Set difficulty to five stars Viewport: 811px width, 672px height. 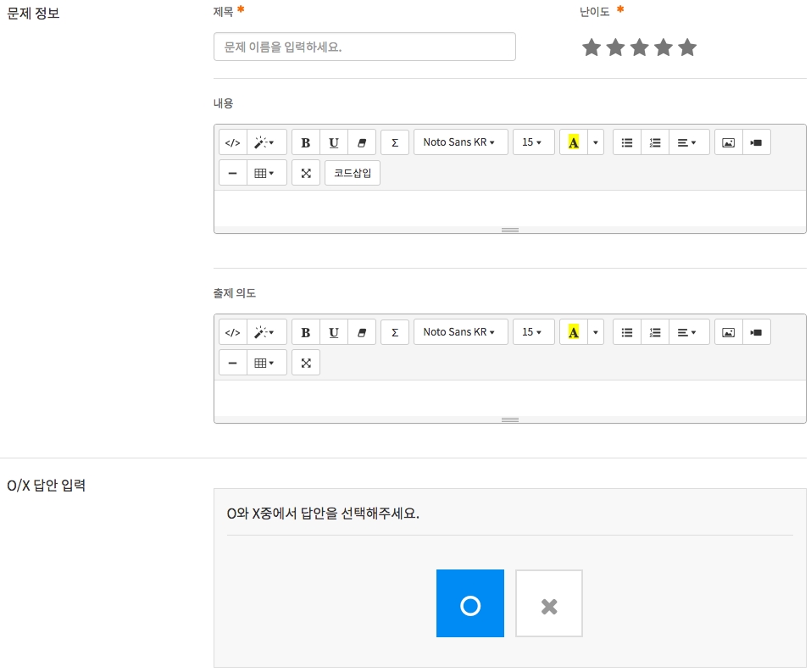tap(687, 47)
